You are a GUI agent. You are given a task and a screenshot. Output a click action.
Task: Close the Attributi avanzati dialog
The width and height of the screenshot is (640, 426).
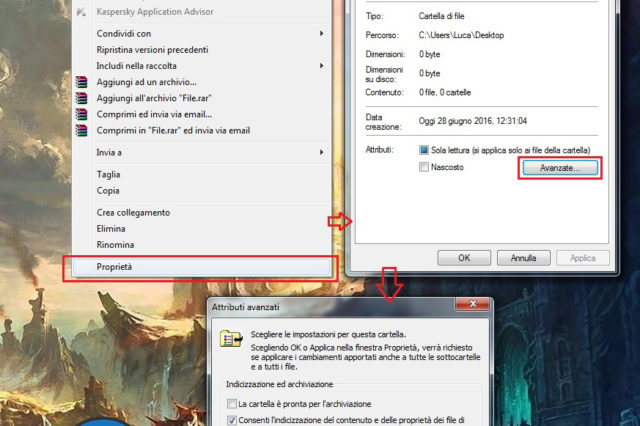(473, 304)
